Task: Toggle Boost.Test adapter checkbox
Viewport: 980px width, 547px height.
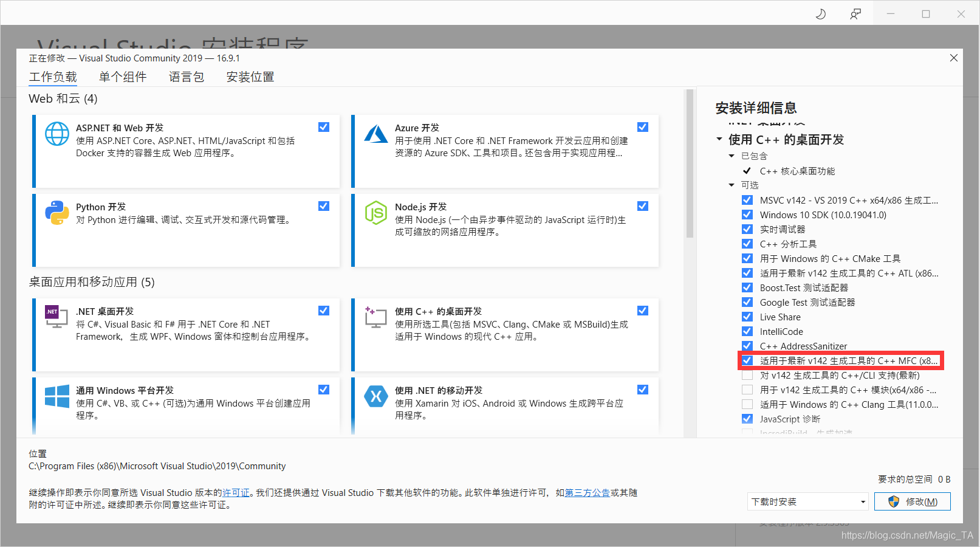Action: point(747,287)
